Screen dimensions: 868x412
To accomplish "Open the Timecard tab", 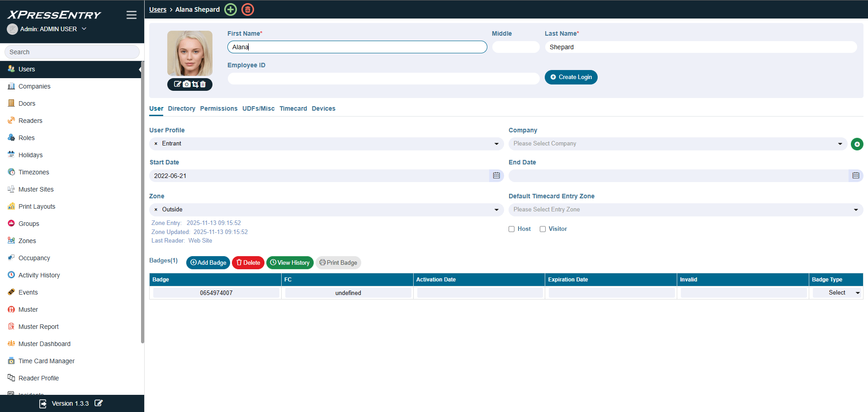I will [293, 108].
